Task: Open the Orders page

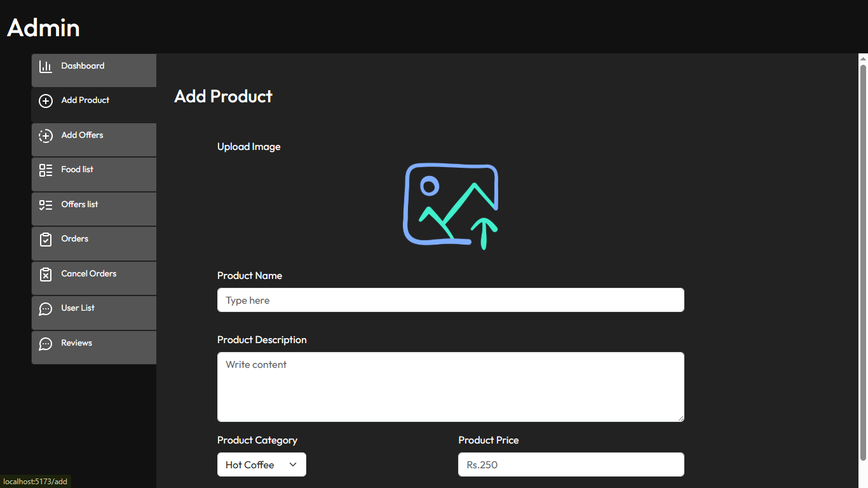Action: pos(94,243)
